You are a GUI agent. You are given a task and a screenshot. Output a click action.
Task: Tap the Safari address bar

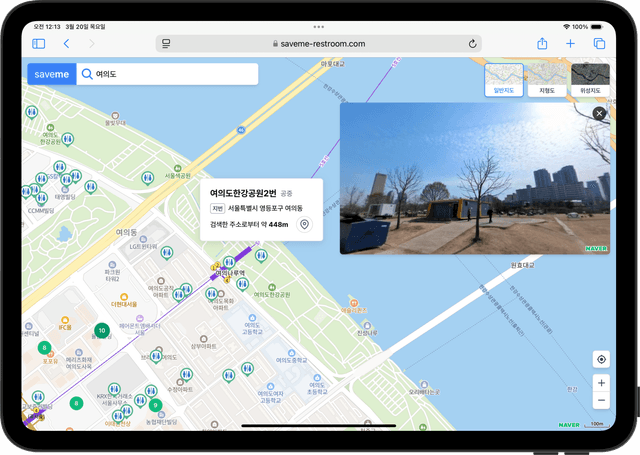click(320, 44)
